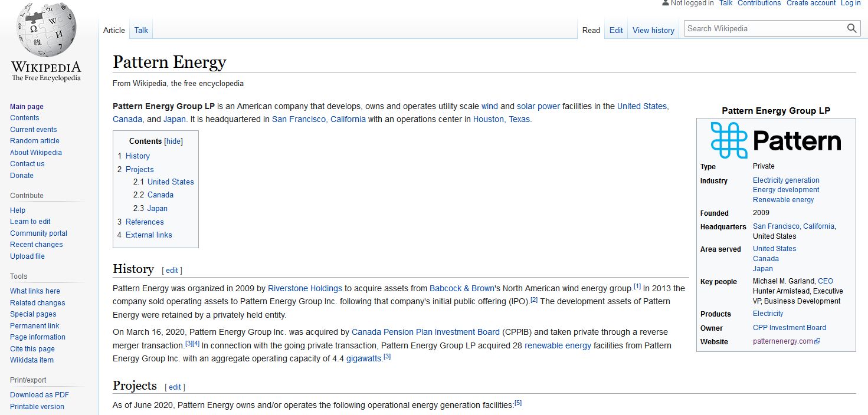Open CPP Investment Board owner link
Image resolution: width=868 pixels, height=415 pixels.
(x=790, y=328)
